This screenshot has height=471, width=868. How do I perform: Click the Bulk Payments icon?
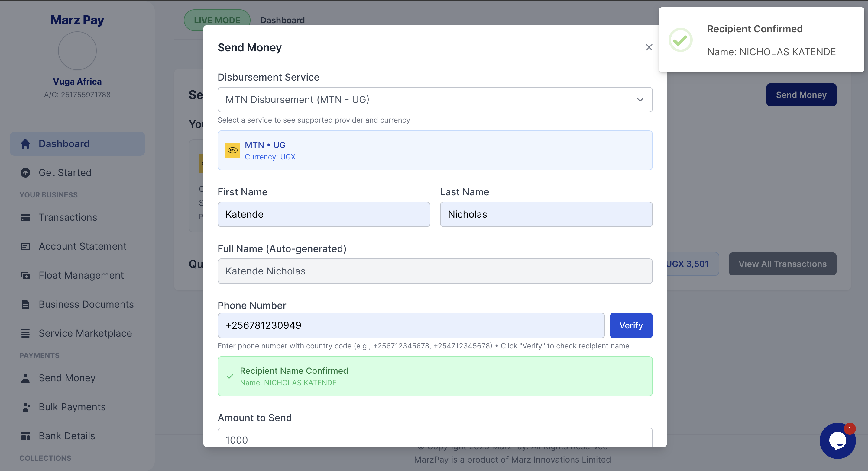26,407
